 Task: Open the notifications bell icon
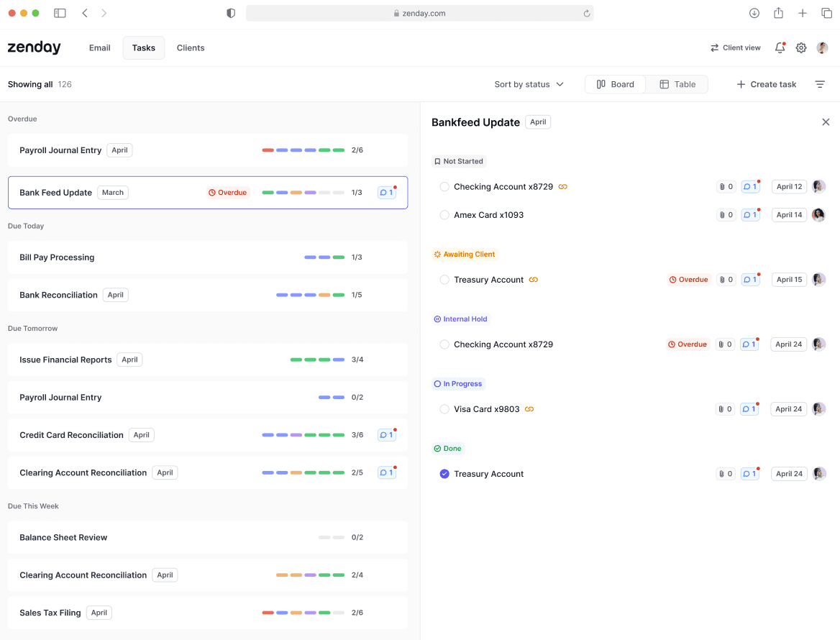pyautogui.click(x=780, y=47)
